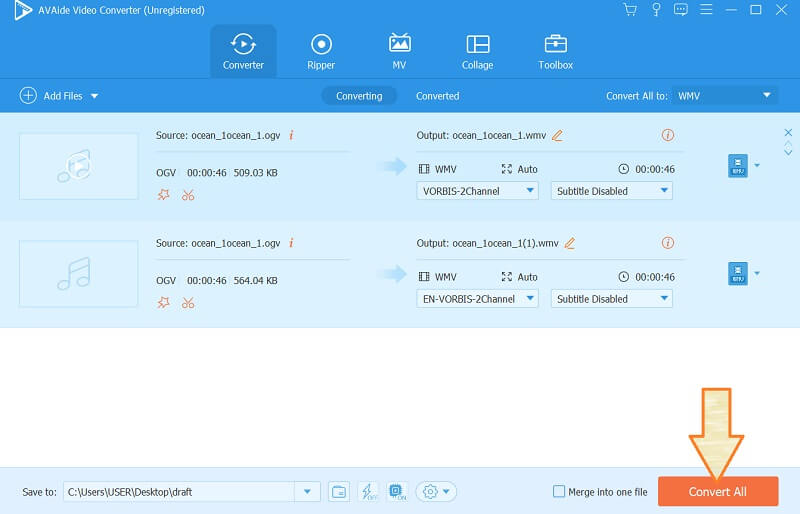Enable Merge into one file checkbox
The image size is (800, 514).
tap(559, 491)
